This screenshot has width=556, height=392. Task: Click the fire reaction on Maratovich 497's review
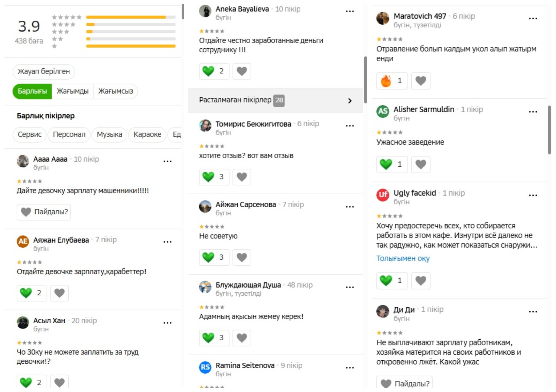[x=392, y=81]
